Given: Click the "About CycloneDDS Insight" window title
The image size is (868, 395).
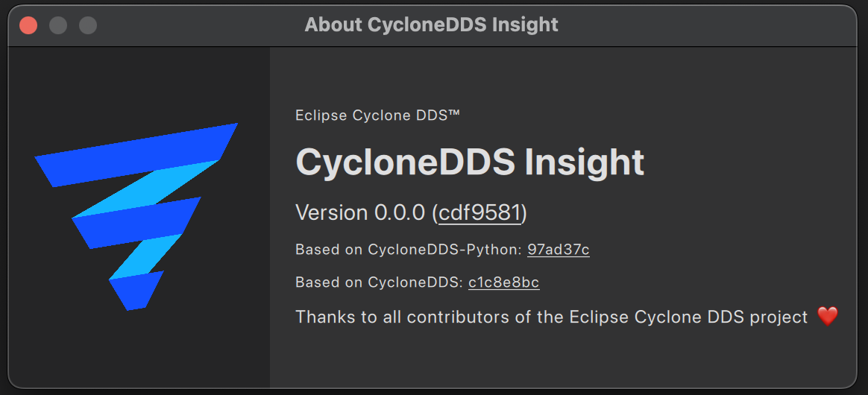Looking at the screenshot, I should click(x=431, y=25).
